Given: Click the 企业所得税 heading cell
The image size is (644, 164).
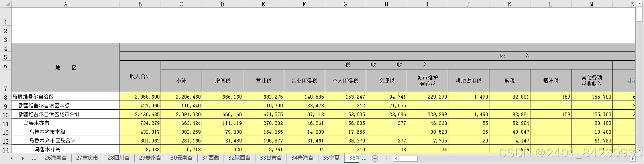Looking at the screenshot, I should pos(304,81).
